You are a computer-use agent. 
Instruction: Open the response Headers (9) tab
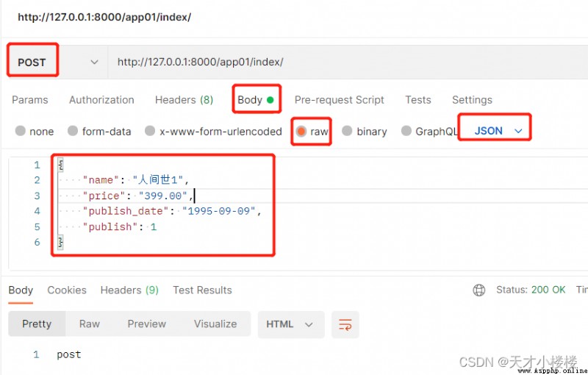[x=129, y=290]
